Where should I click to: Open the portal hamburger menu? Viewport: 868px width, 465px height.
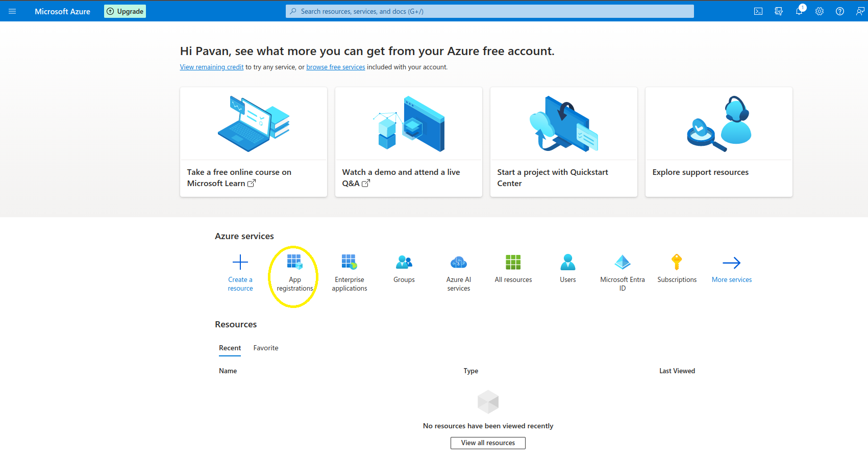pos(12,11)
